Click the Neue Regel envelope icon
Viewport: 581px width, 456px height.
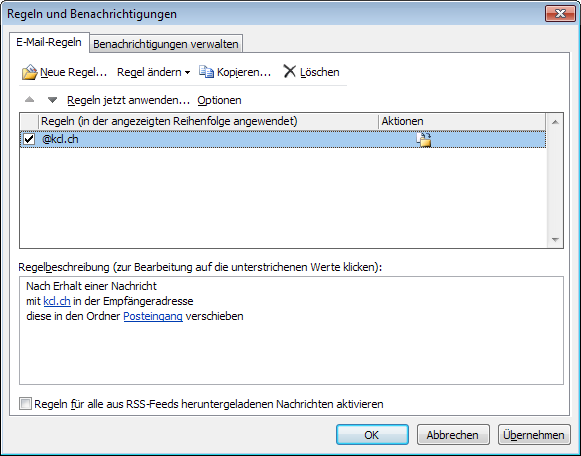pos(29,72)
